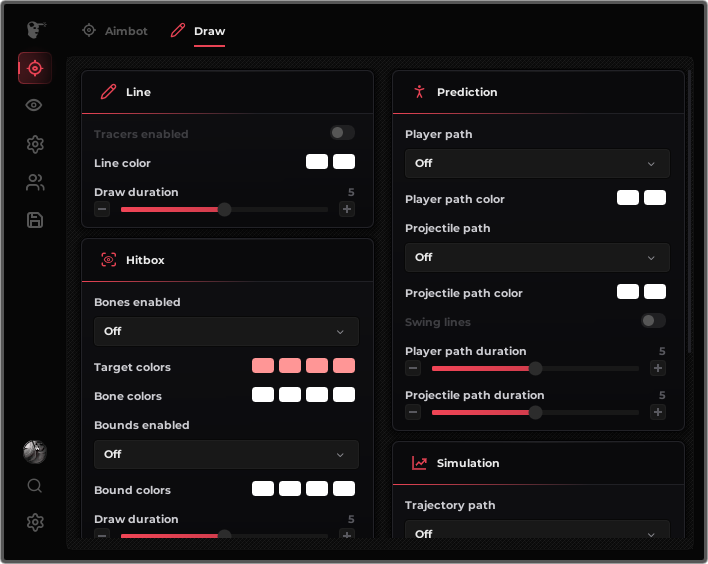Click the Hitbox section scan icon
Image resolution: width=708 pixels, height=564 pixels.
tap(108, 260)
